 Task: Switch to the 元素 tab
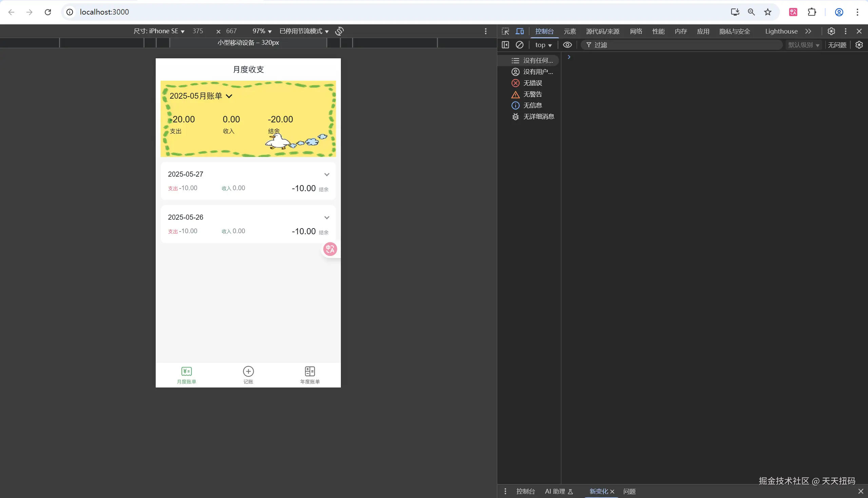pyautogui.click(x=570, y=31)
